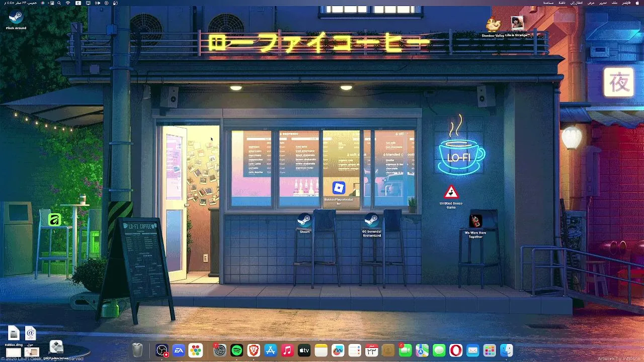Open Calendar from the Dock

[371, 350]
